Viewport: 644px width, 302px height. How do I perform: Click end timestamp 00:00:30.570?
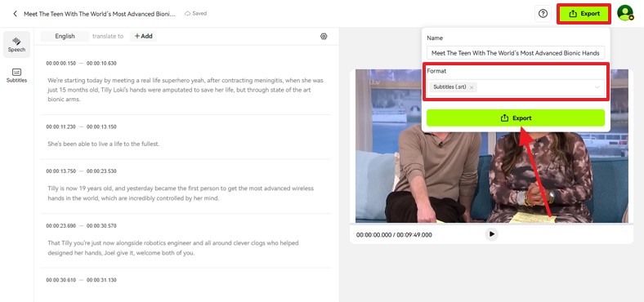pos(101,225)
